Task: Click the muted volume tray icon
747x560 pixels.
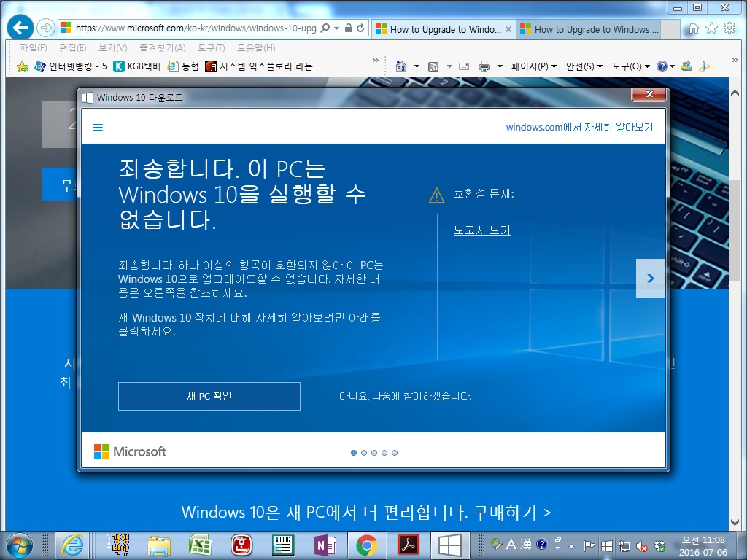Action: pyautogui.click(x=642, y=545)
